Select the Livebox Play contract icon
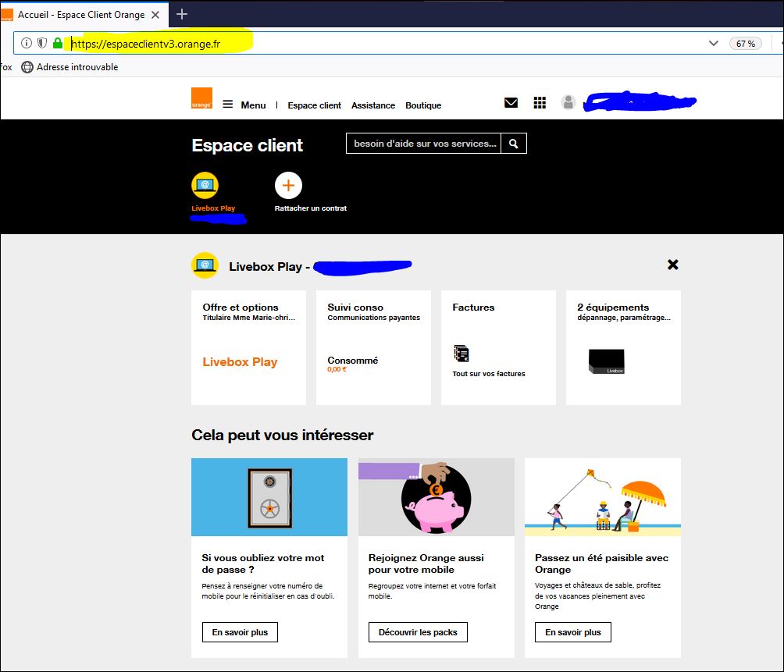The image size is (784, 672). [x=205, y=186]
